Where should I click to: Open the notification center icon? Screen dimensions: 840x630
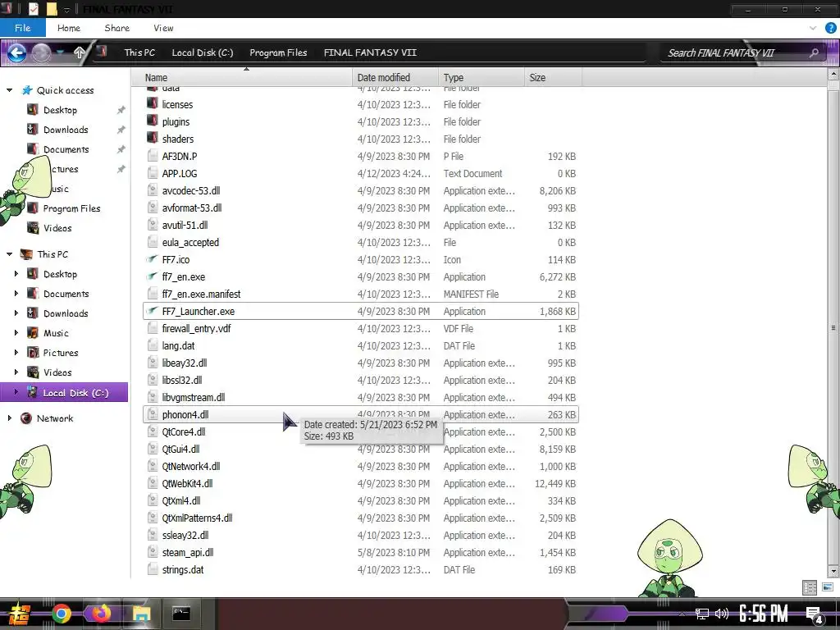click(x=815, y=614)
